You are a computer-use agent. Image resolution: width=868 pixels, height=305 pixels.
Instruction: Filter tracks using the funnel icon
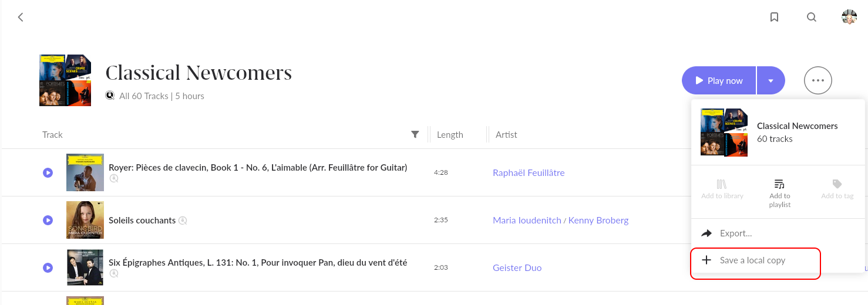click(x=415, y=134)
